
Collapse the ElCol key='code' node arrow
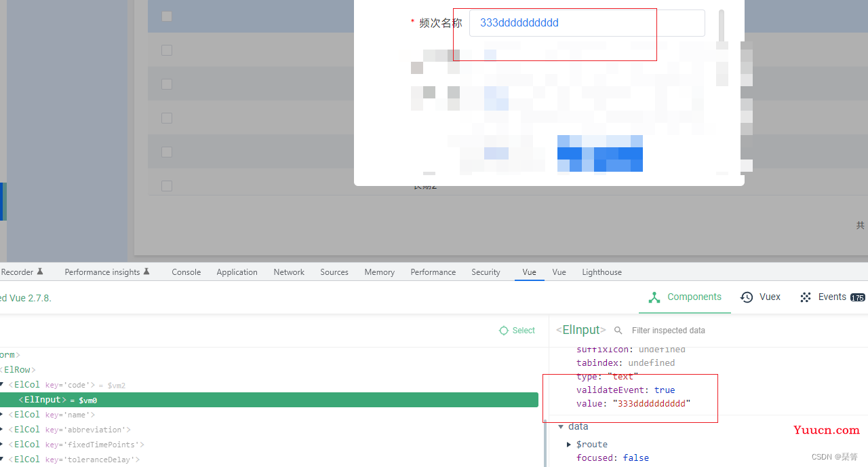[2, 385]
